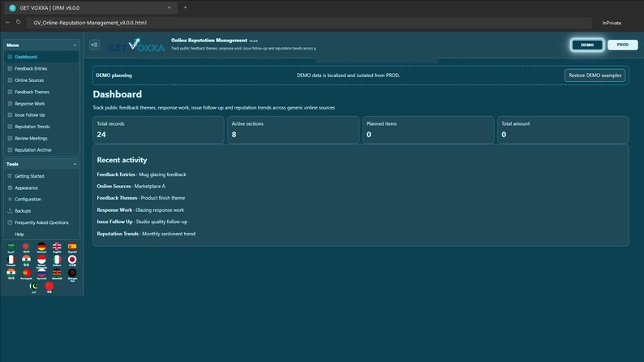Select the German flag language
644x362 pixels.
coord(41,247)
